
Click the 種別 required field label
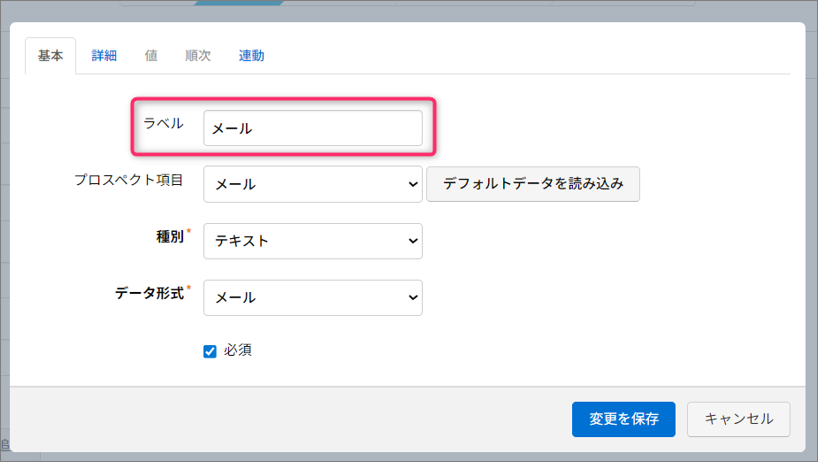169,237
